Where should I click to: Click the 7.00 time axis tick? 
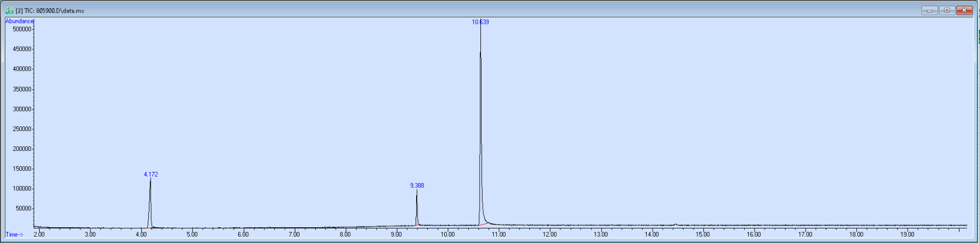click(x=294, y=234)
